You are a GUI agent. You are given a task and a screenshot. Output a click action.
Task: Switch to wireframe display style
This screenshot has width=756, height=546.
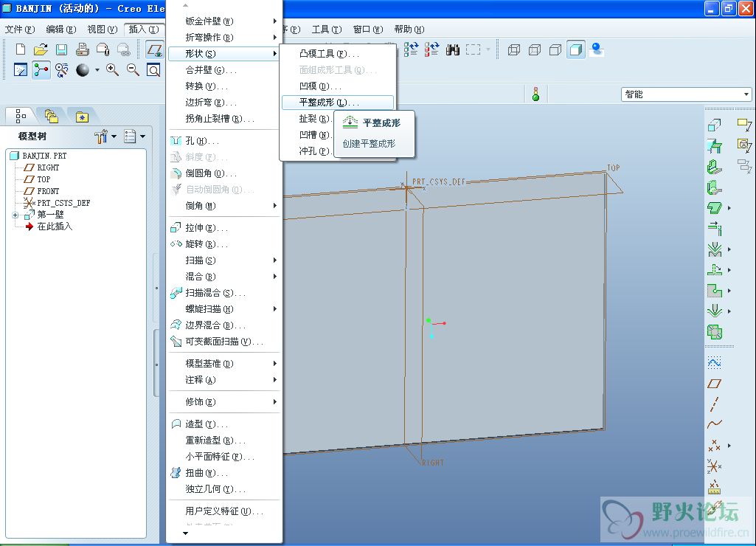(514, 49)
